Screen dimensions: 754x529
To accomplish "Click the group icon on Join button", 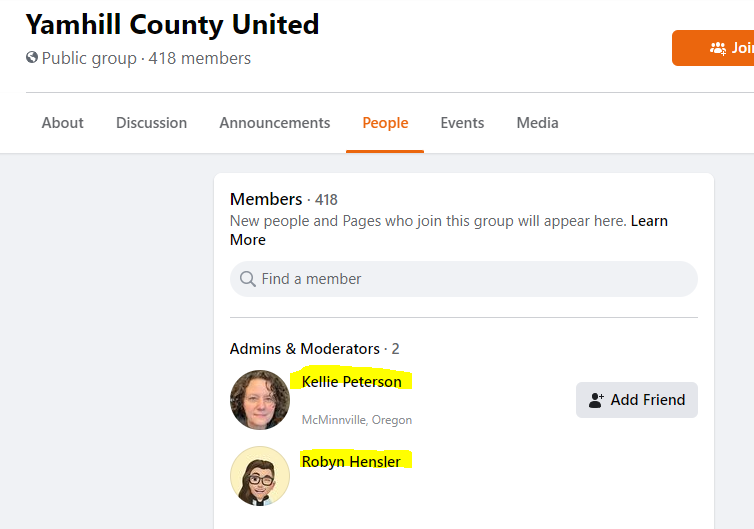I will [718, 48].
